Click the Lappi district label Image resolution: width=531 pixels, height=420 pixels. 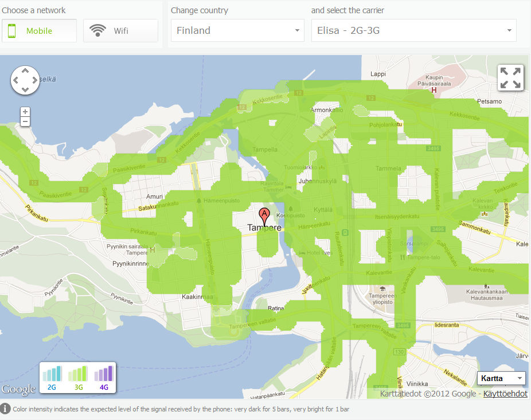tap(378, 74)
